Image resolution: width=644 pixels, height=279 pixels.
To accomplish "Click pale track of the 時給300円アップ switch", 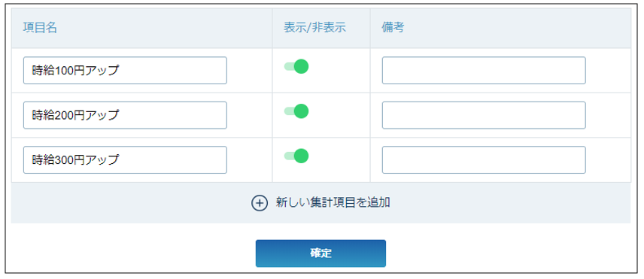I will point(289,156).
